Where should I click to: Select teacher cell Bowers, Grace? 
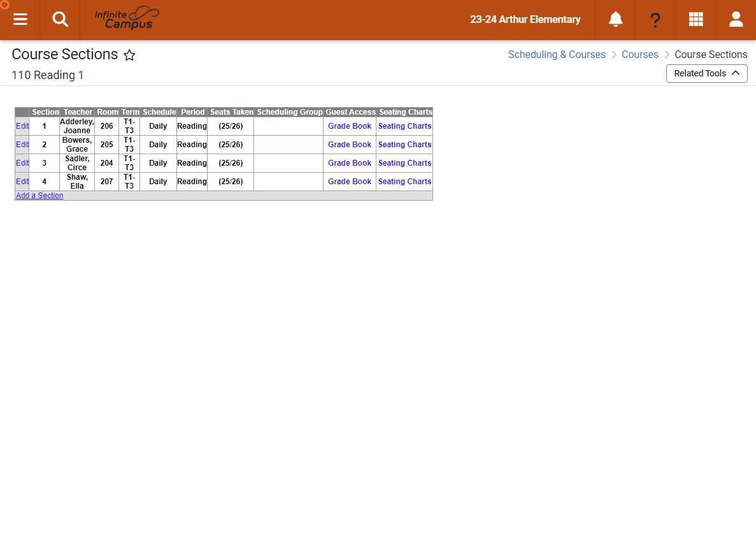click(76, 144)
